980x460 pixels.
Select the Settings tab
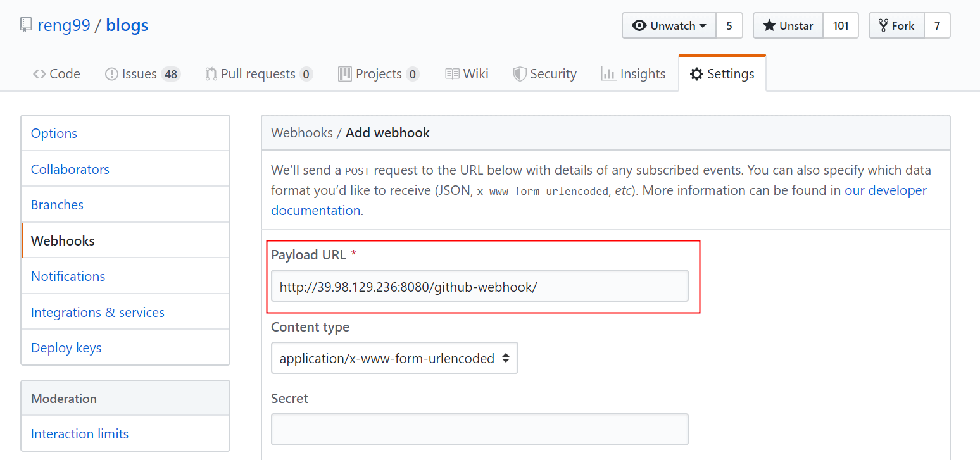tap(722, 74)
